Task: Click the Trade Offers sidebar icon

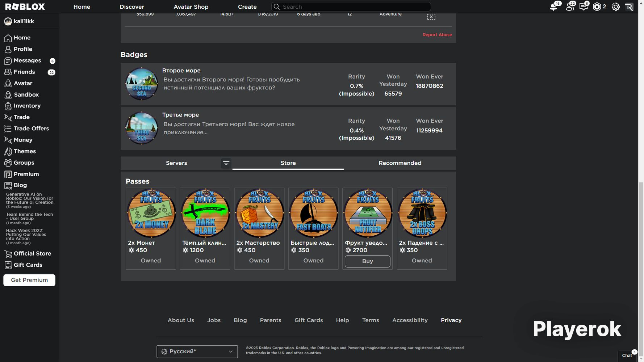Action: pyautogui.click(x=8, y=129)
